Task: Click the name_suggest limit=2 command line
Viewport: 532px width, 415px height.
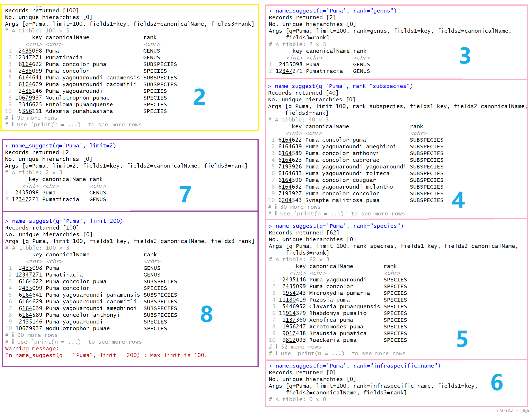Action: click(x=60, y=146)
